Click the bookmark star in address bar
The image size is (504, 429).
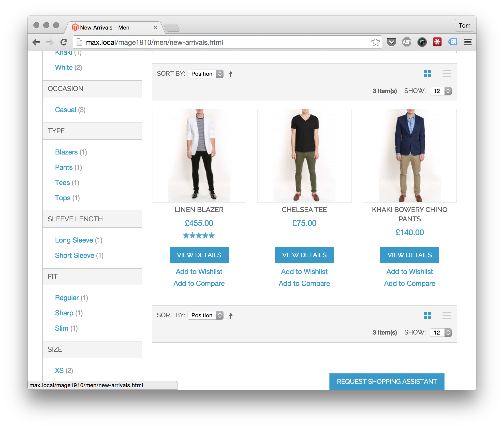(375, 42)
